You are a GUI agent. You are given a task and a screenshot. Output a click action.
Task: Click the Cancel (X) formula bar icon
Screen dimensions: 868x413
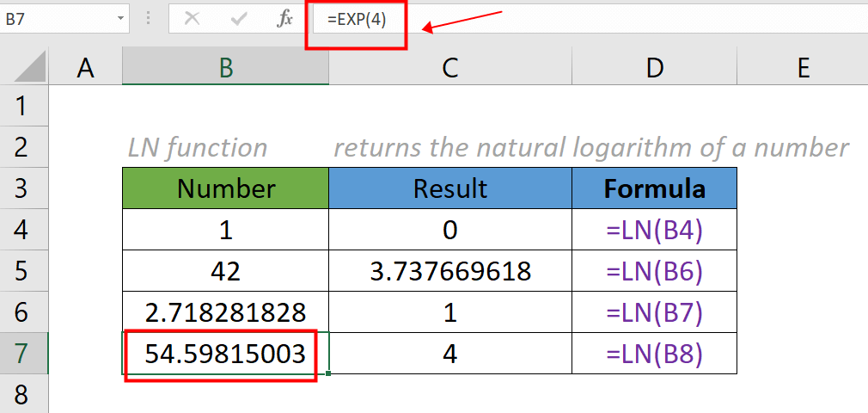point(192,19)
